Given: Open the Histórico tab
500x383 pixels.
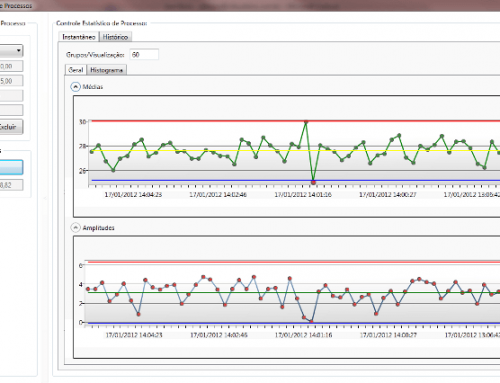Looking at the screenshot, I should (x=115, y=37).
